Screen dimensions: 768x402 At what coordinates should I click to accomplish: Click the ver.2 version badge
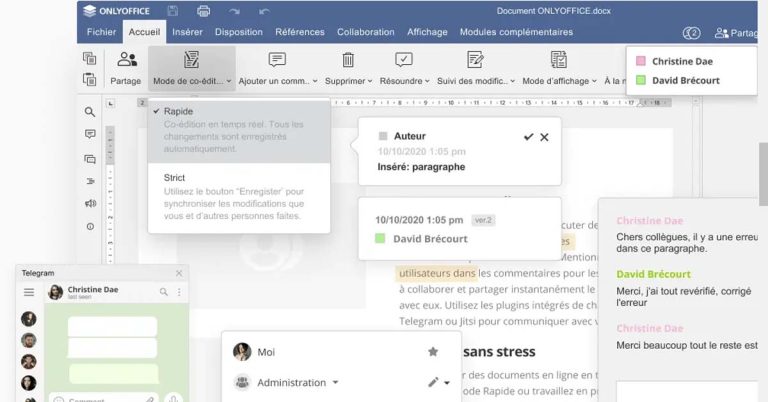coord(483,220)
